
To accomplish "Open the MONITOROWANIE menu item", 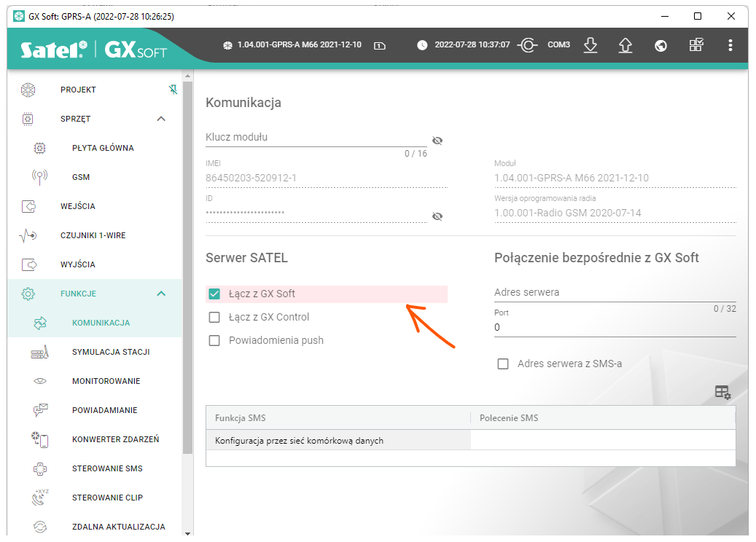I will [x=106, y=381].
